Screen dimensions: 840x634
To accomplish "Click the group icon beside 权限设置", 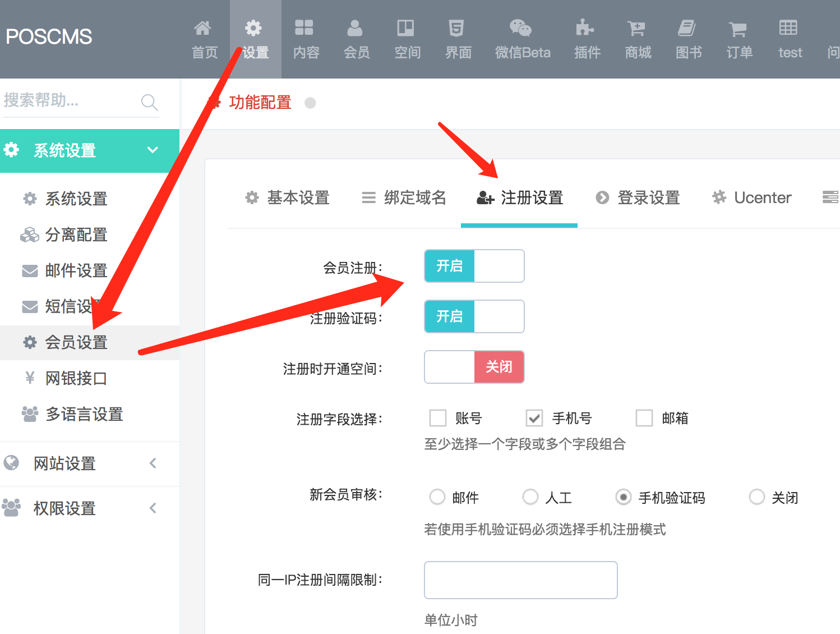I will pos(11,508).
